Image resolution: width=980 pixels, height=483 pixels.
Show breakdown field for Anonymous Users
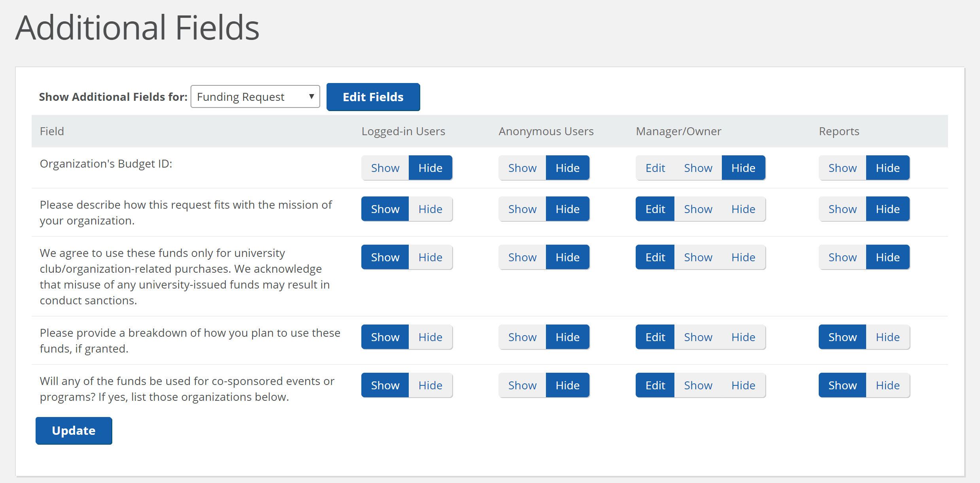click(522, 337)
